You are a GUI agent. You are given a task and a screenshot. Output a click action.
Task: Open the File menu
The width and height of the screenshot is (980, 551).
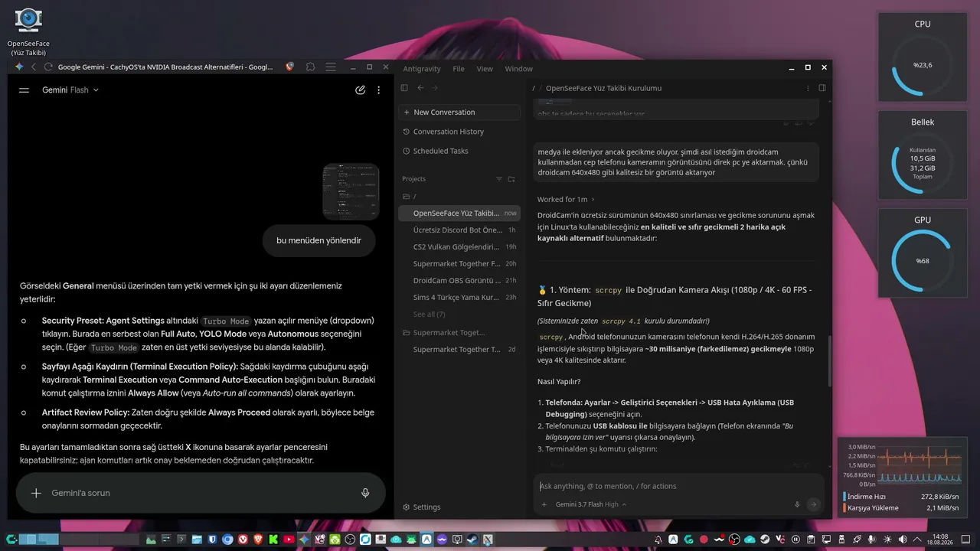[x=459, y=69]
